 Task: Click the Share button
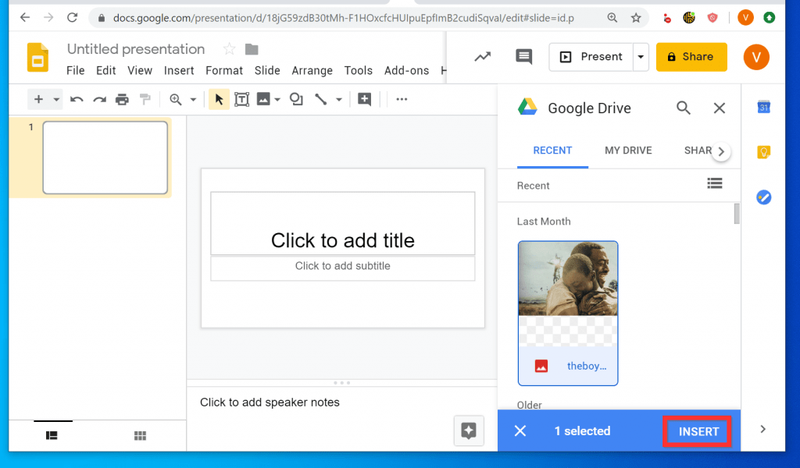click(691, 57)
